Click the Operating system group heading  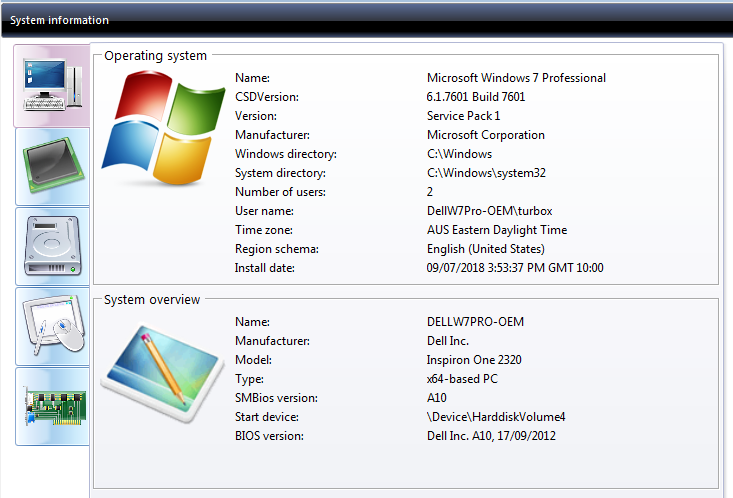[x=155, y=56]
